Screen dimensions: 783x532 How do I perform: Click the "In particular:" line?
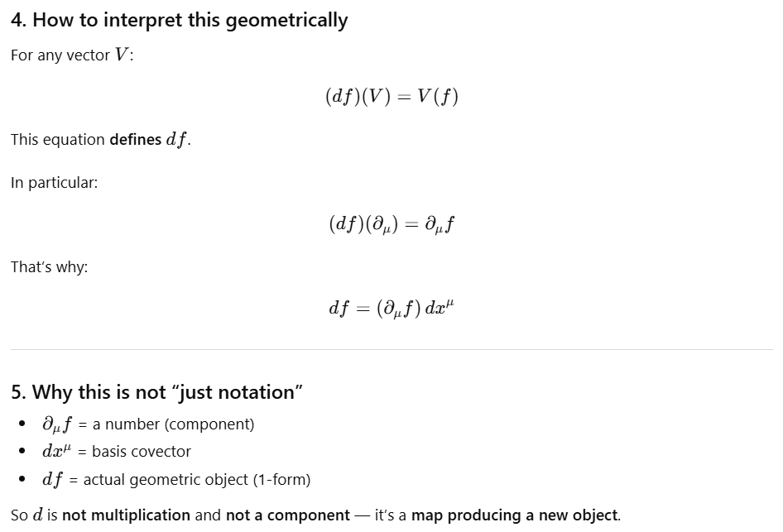pyautogui.click(x=54, y=183)
